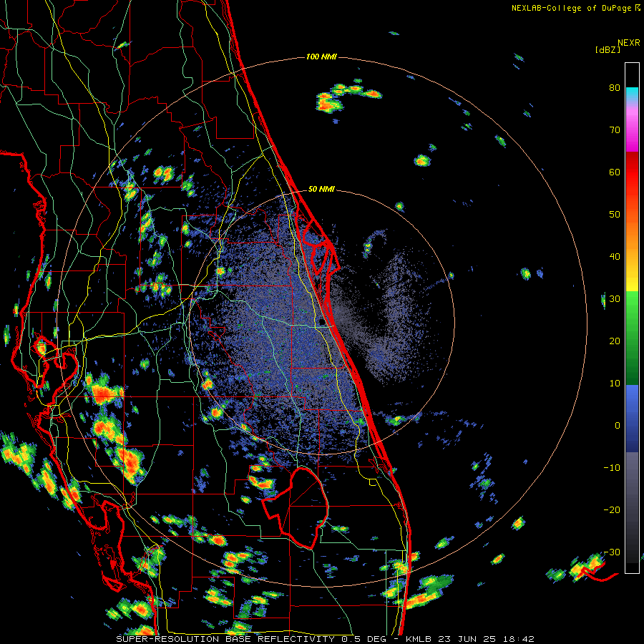
Task: Click the 50 NMI range ring label
Action: pos(321,190)
